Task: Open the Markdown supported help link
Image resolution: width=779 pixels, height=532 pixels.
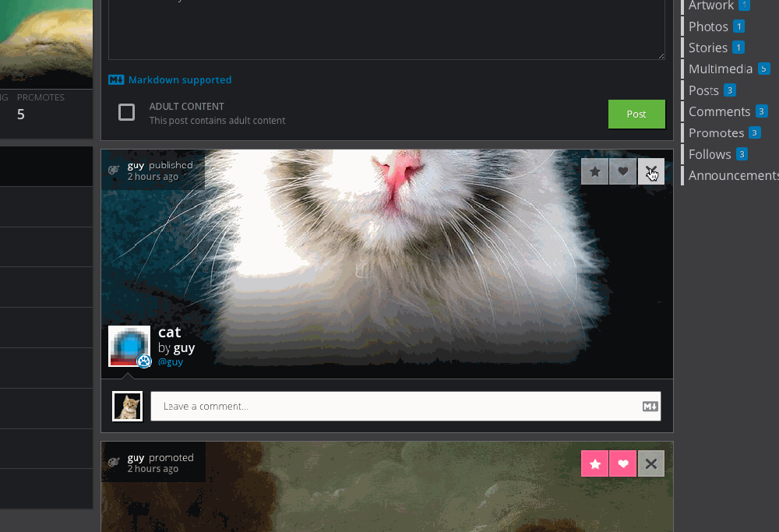Action: 179,79
